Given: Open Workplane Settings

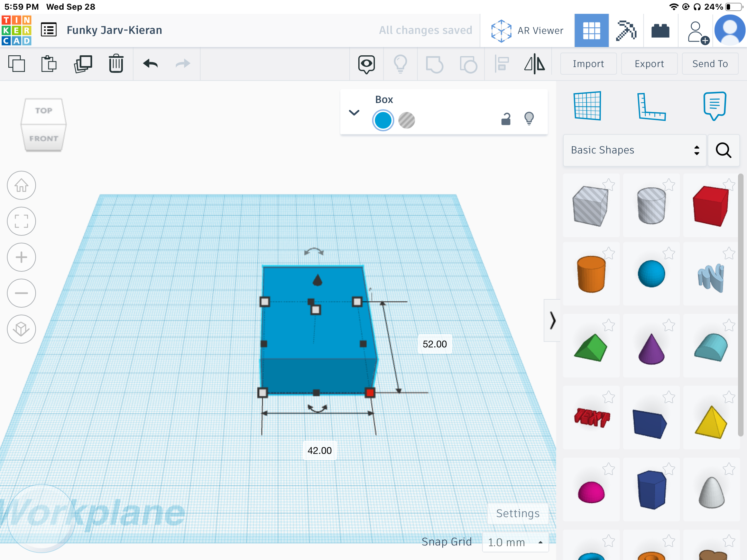Looking at the screenshot, I should tap(517, 514).
